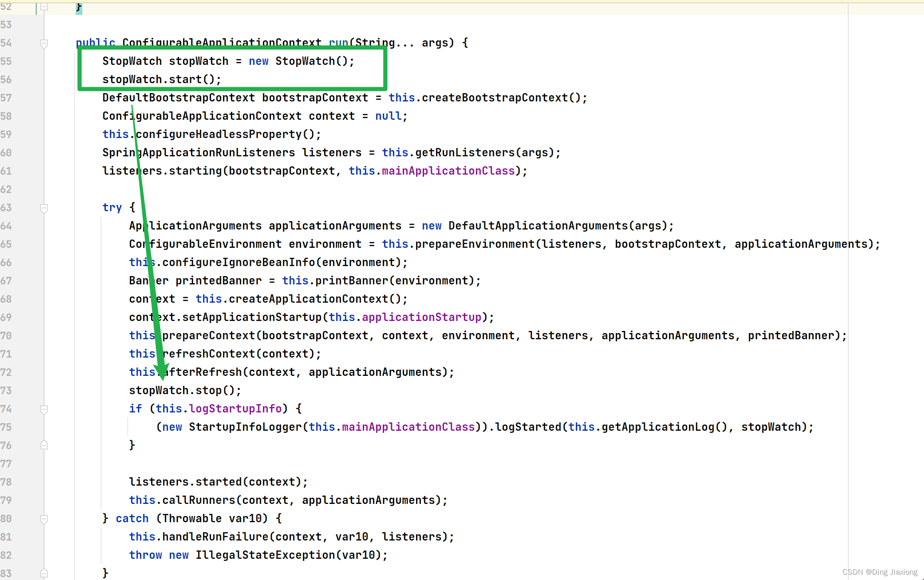924x580 pixels.
Task: Click 'listeners.started(context);' statement
Action: click(x=218, y=482)
